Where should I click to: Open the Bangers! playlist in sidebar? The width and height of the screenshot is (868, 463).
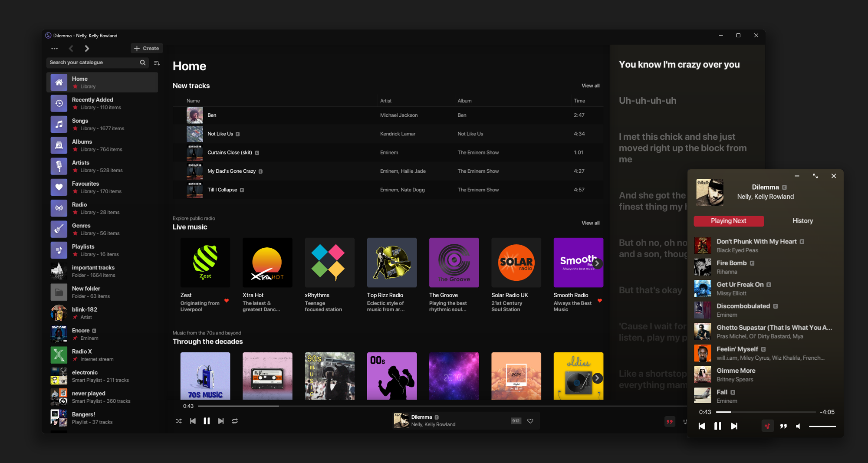102,418
